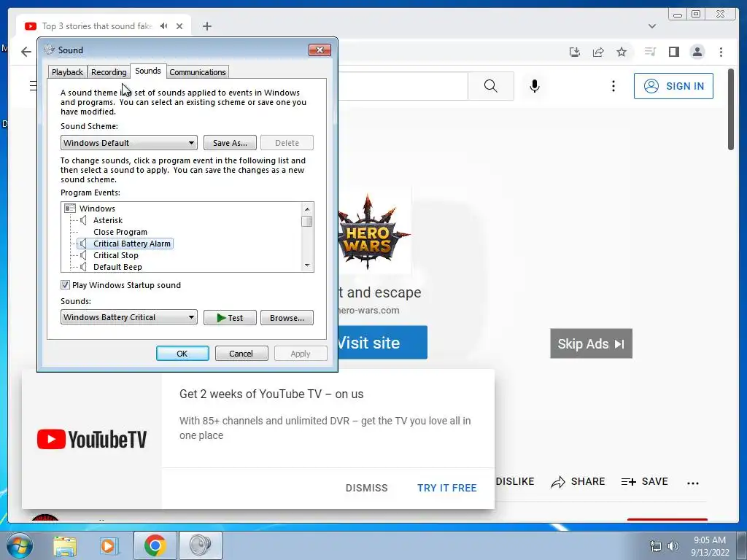Click the DISLIKE button

514,481
